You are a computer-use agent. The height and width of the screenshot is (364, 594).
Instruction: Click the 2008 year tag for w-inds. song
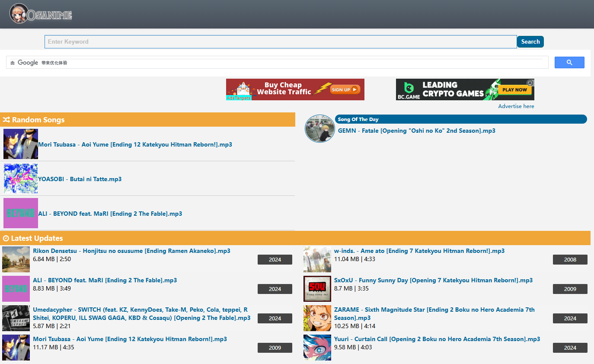570,259
